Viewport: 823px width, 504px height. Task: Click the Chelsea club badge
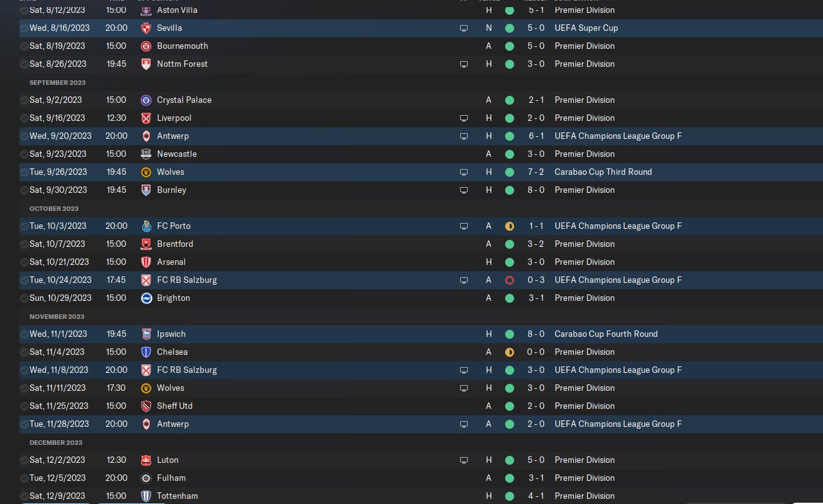coord(146,352)
